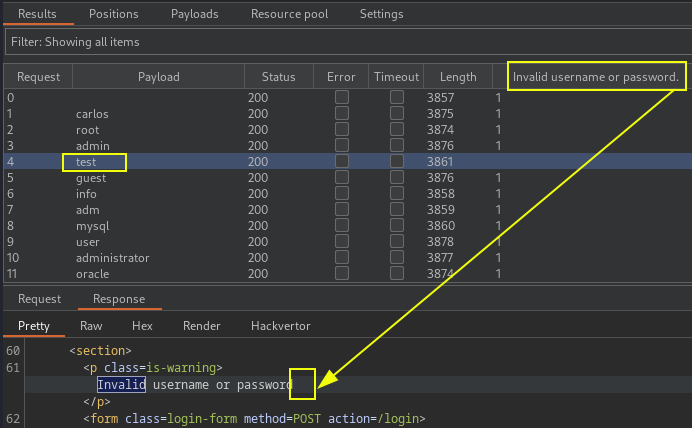Click the form tag line with action=/login
This screenshot has height=428, width=692.
255,418
